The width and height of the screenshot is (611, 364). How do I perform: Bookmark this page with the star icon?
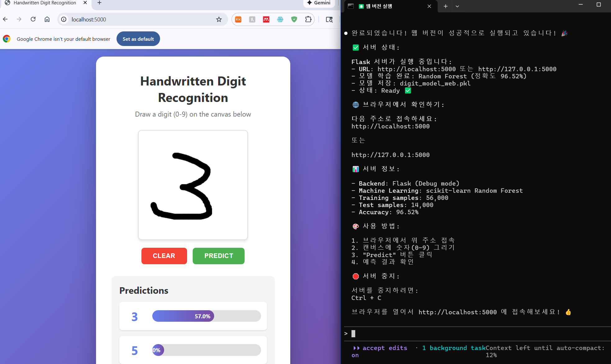click(219, 19)
